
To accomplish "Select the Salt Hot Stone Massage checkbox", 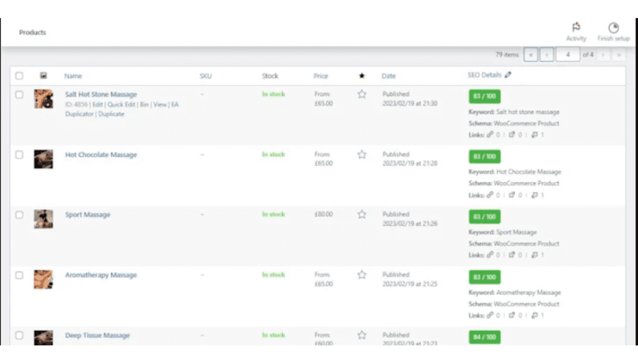I will coord(19,94).
